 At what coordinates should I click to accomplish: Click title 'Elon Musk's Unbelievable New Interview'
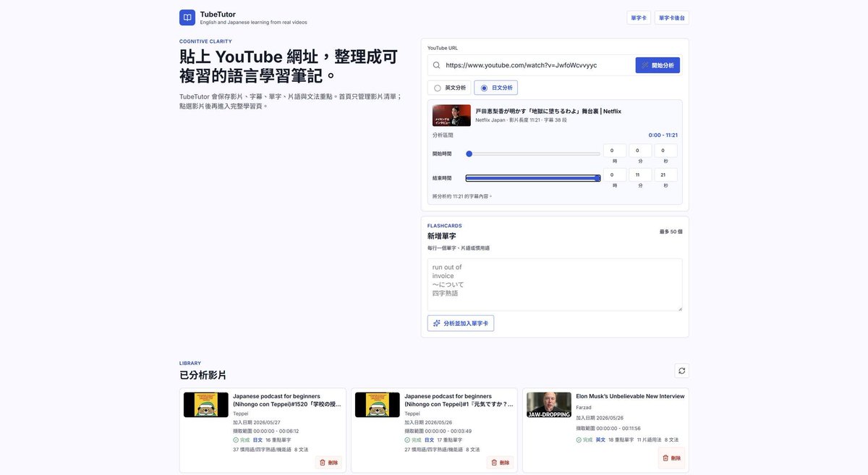(x=630, y=396)
